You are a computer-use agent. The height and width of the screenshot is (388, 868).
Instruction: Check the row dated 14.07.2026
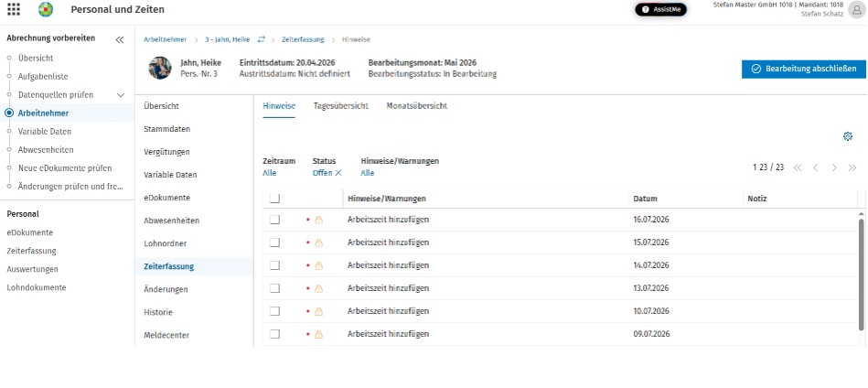pyautogui.click(x=274, y=265)
